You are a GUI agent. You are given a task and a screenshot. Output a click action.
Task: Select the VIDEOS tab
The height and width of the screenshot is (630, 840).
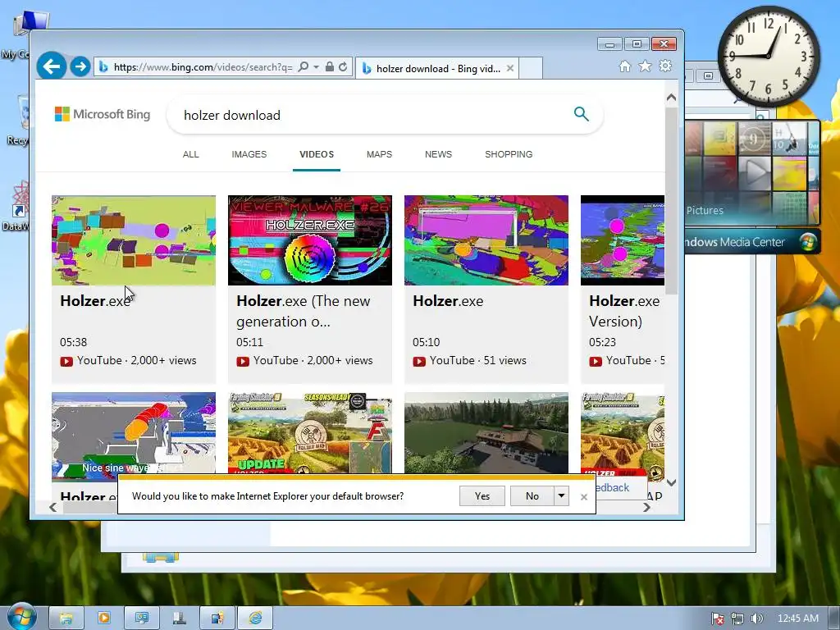[x=317, y=154]
